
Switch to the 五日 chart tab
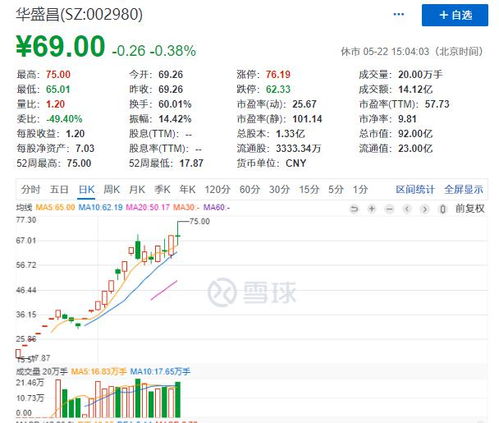click(59, 190)
